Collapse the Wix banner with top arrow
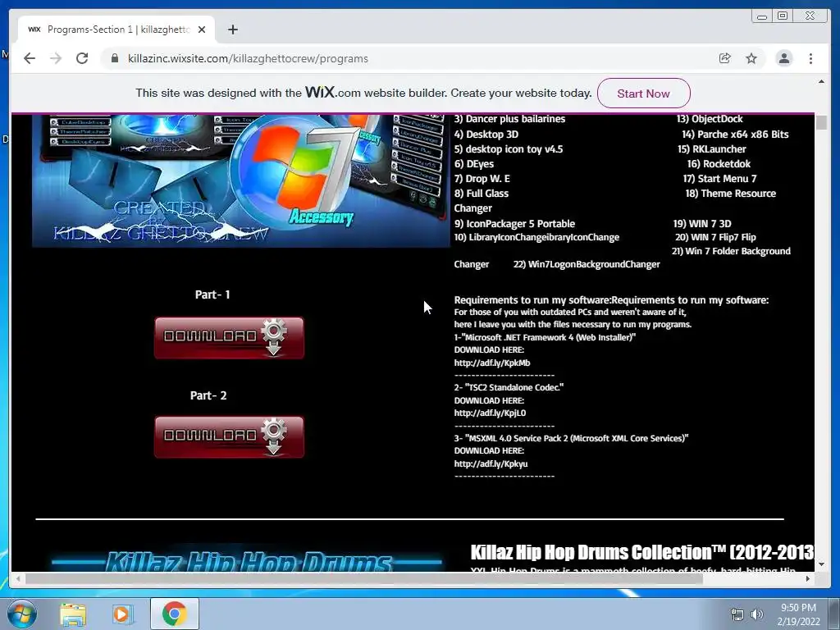840x630 pixels. tap(821, 81)
